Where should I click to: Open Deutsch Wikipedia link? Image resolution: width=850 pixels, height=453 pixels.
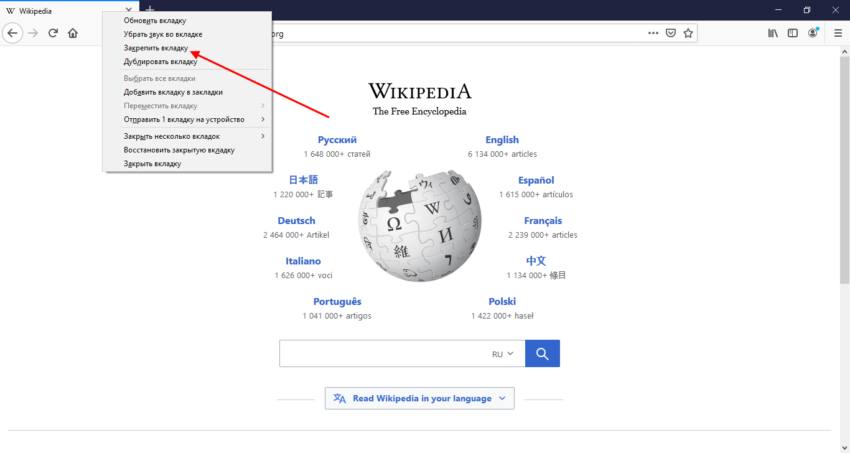point(296,221)
